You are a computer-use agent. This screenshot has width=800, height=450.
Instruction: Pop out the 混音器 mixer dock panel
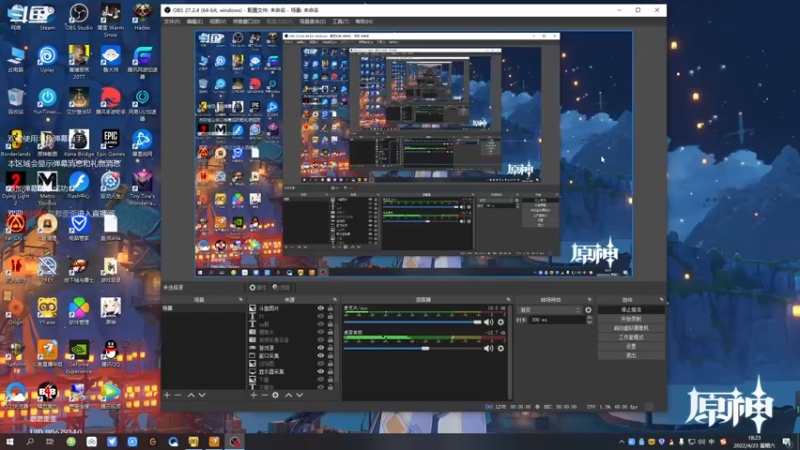[x=508, y=299]
